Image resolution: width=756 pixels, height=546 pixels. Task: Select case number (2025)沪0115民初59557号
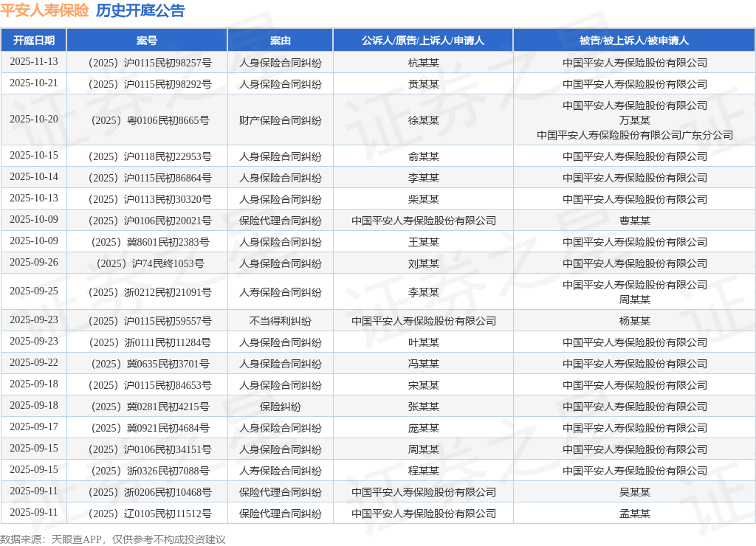150,321
